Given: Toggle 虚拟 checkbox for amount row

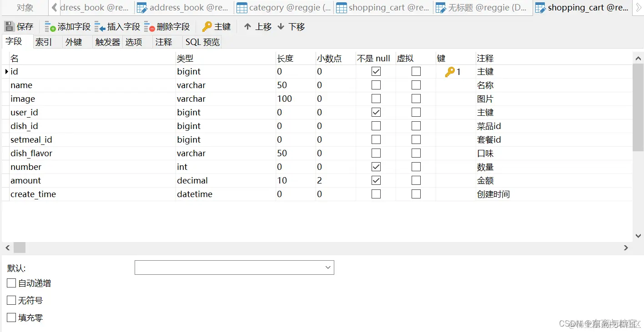Looking at the screenshot, I should (416, 180).
